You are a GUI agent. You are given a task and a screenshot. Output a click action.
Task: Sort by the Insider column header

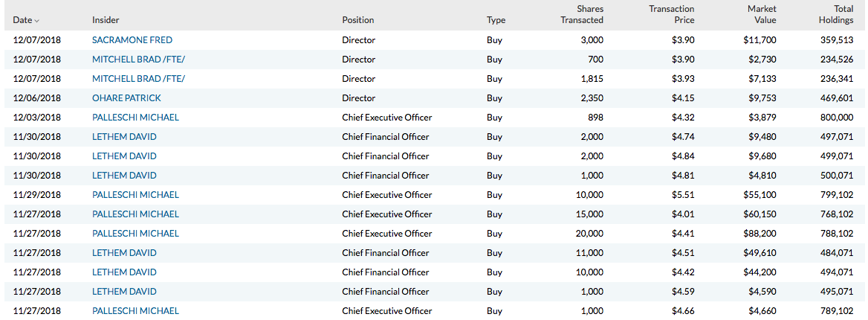pos(106,20)
